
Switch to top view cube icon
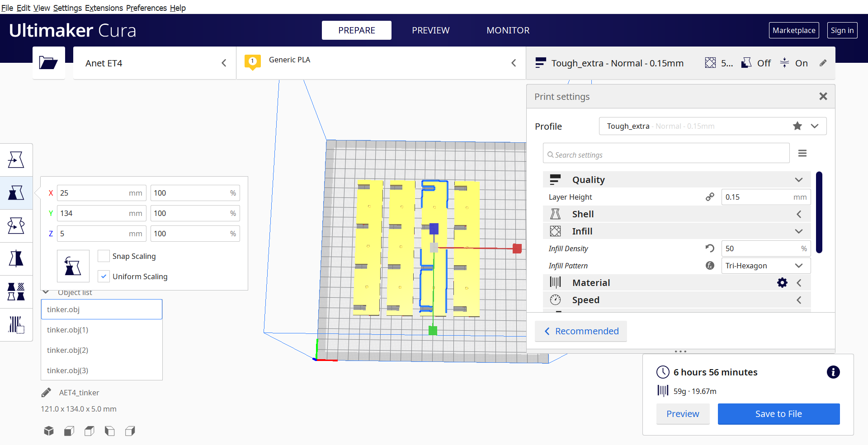tap(90, 431)
